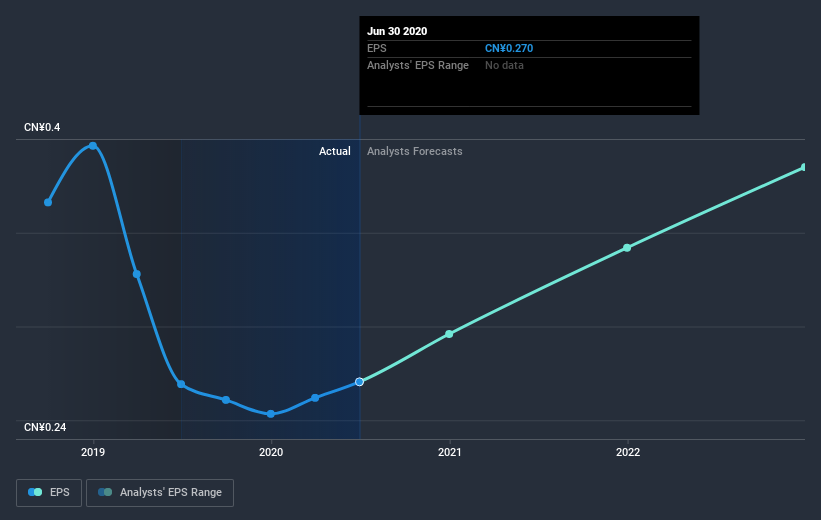
Task: Click the CN¥0.4 y-axis label
Action: tap(42, 127)
